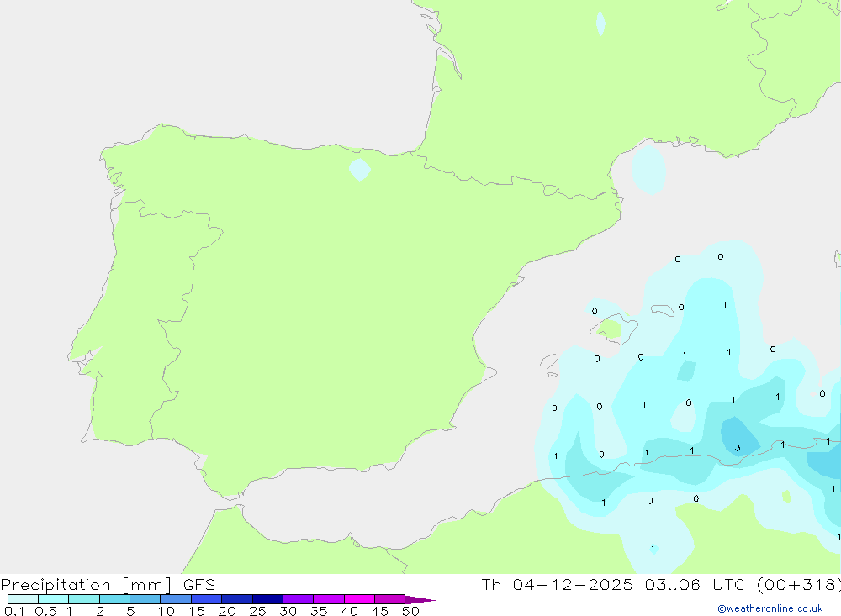
Task: Click the 2 to 5 mm legend swatch
Action: coord(114,599)
